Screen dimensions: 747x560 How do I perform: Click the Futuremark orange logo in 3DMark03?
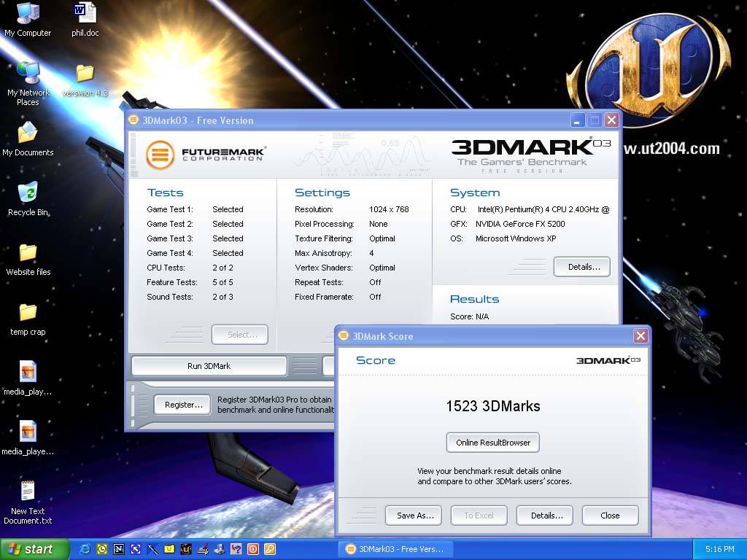tap(160, 155)
